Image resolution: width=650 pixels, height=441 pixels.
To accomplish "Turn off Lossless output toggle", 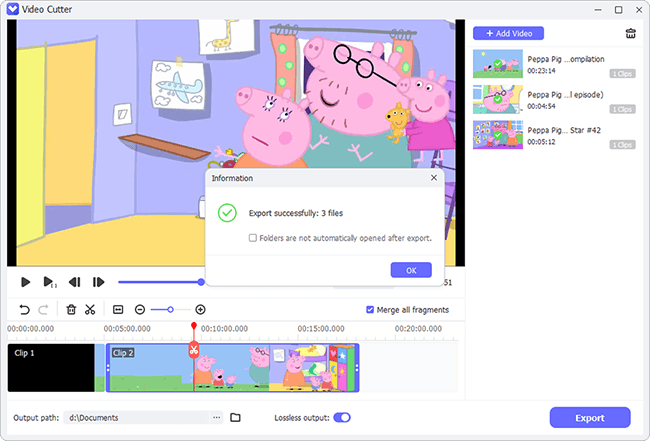I will [342, 417].
